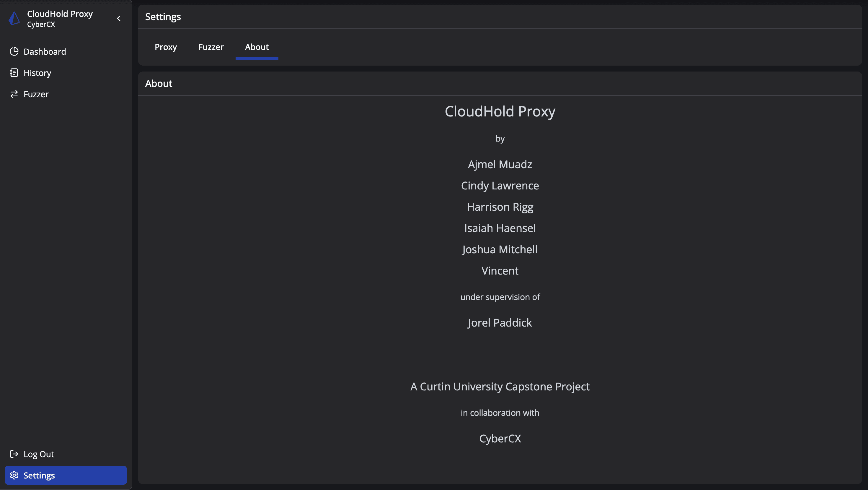
Task: Select the About settings tab
Action: 257,47
